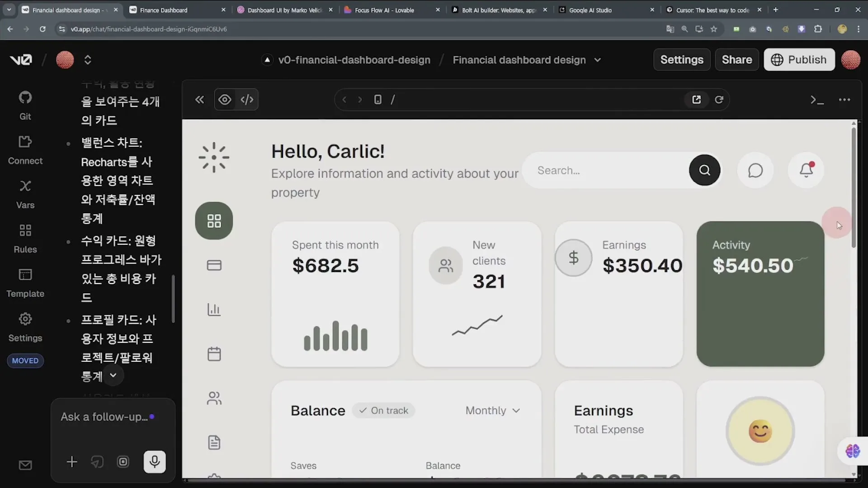Image resolution: width=868 pixels, height=488 pixels.
Task: Start voice input with microphone button
Action: point(155,461)
